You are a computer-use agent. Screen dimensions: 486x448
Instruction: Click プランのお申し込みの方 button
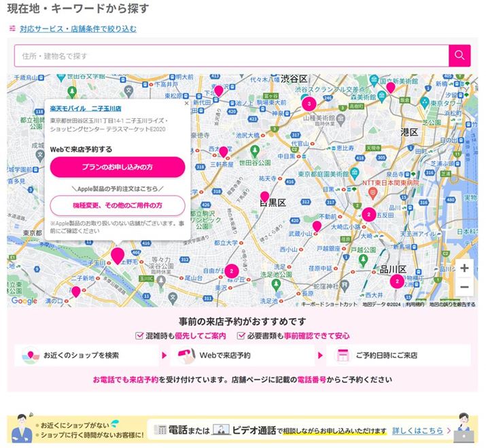(x=118, y=167)
